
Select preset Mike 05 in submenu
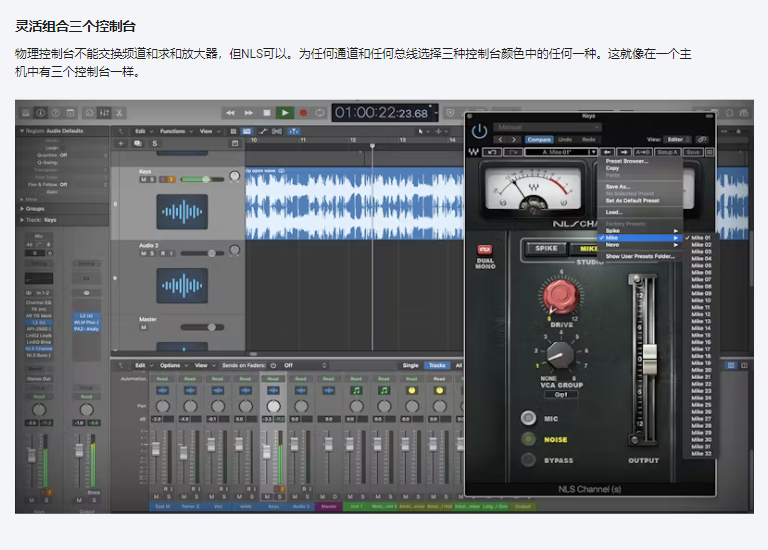pos(701,265)
